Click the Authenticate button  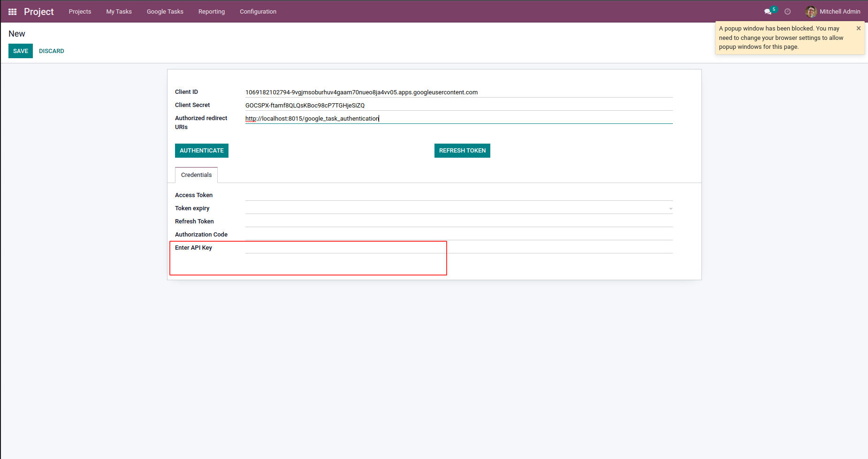pos(202,151)
